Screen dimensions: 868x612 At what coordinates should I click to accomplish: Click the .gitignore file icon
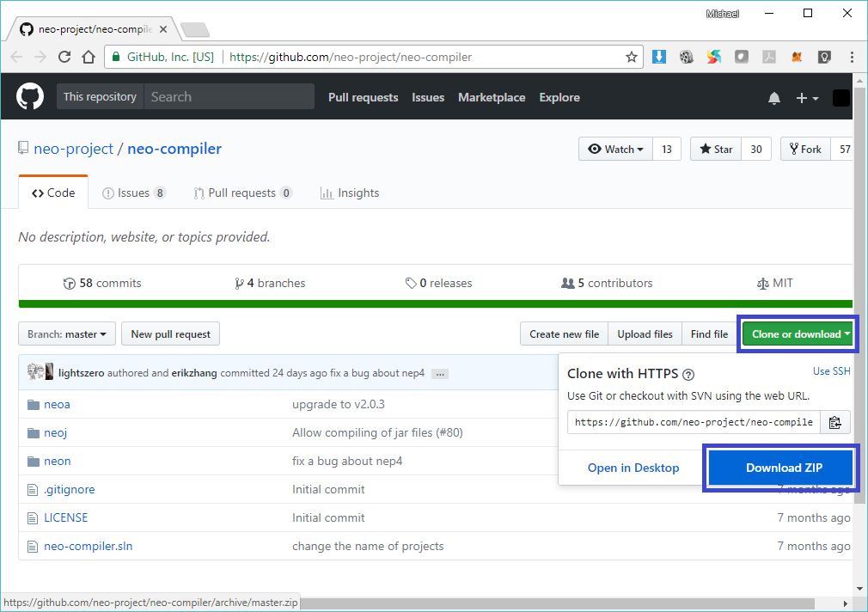pyautogui.click(x=33, y=490)
